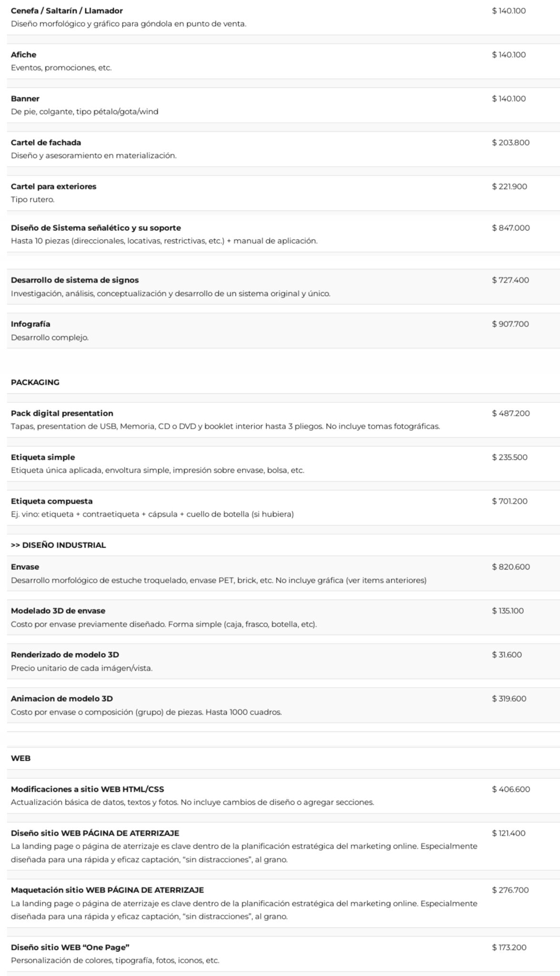Click the Modelado 3D de envase title
This screenshot has width=560, height=976.
pyautogui.click(x=58, y=611)
